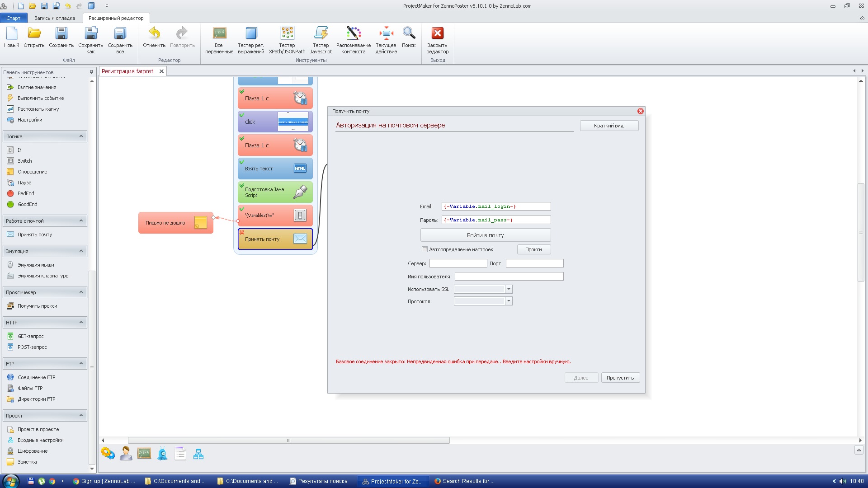Select Расширенный редактор tab

tap(116, 18)
